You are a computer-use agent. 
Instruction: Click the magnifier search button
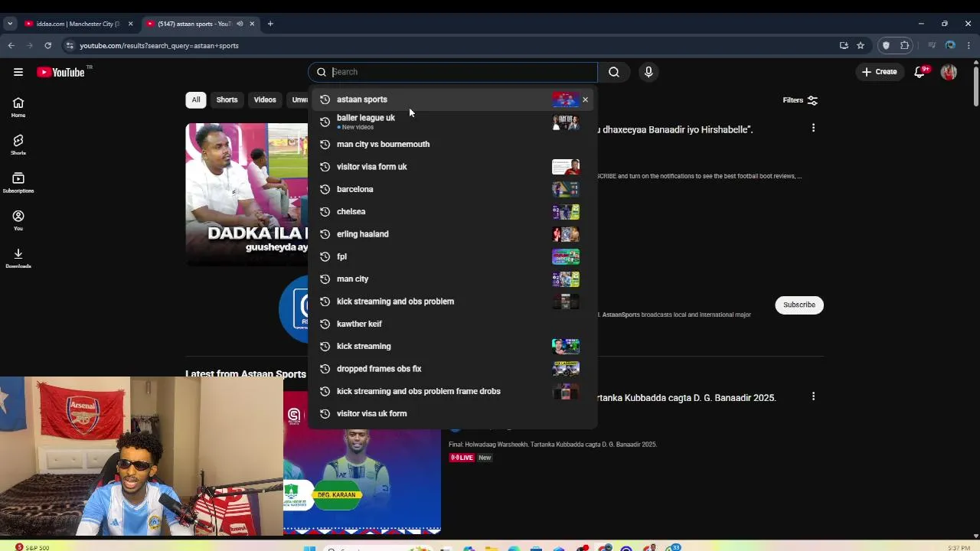(x=614, y=72)
